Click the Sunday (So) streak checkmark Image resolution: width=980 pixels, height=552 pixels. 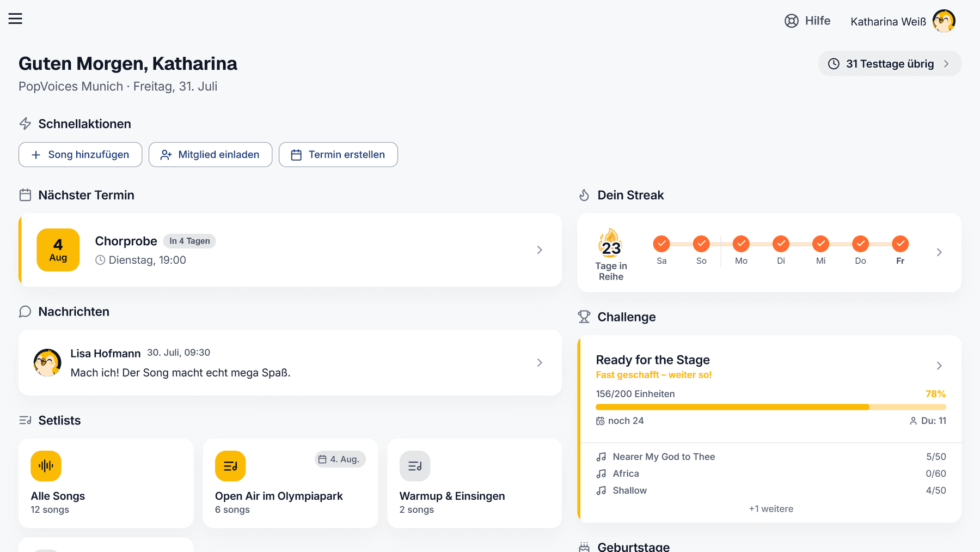tap(701, 244)
